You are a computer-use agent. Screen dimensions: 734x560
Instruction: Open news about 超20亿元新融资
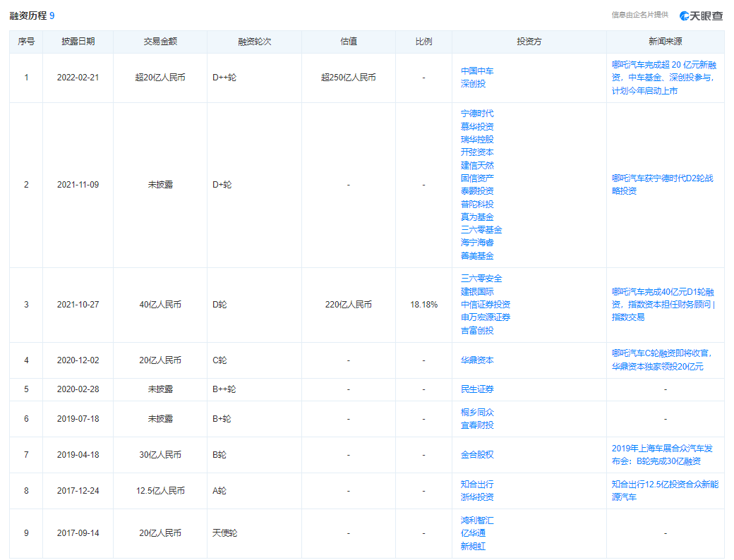(664, 78)
